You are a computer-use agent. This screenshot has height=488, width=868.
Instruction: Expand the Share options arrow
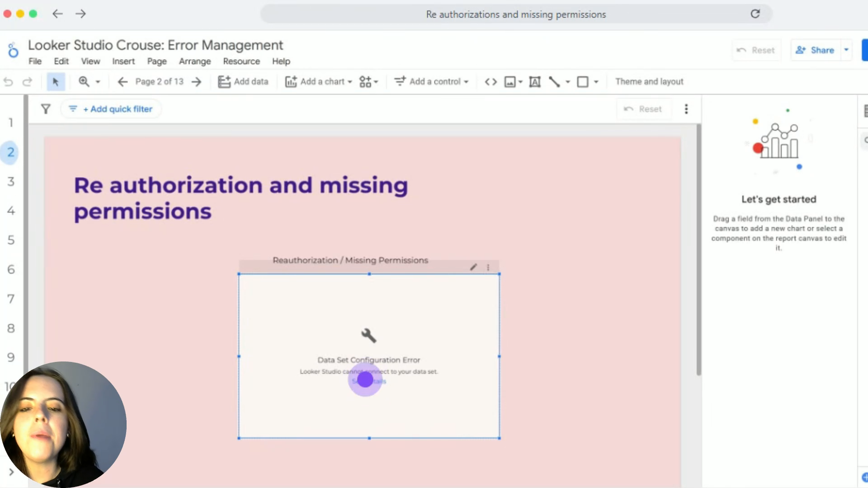pyautogui.click(x=846, y=50)
